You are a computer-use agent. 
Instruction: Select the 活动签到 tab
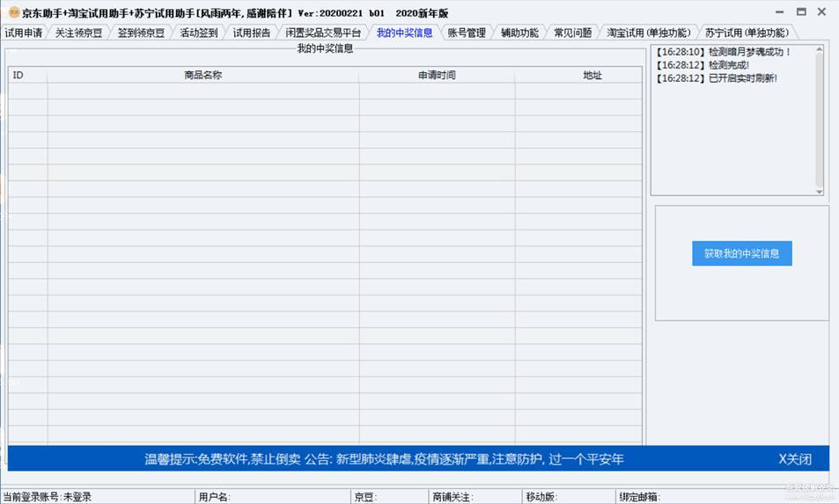(198, 33)
